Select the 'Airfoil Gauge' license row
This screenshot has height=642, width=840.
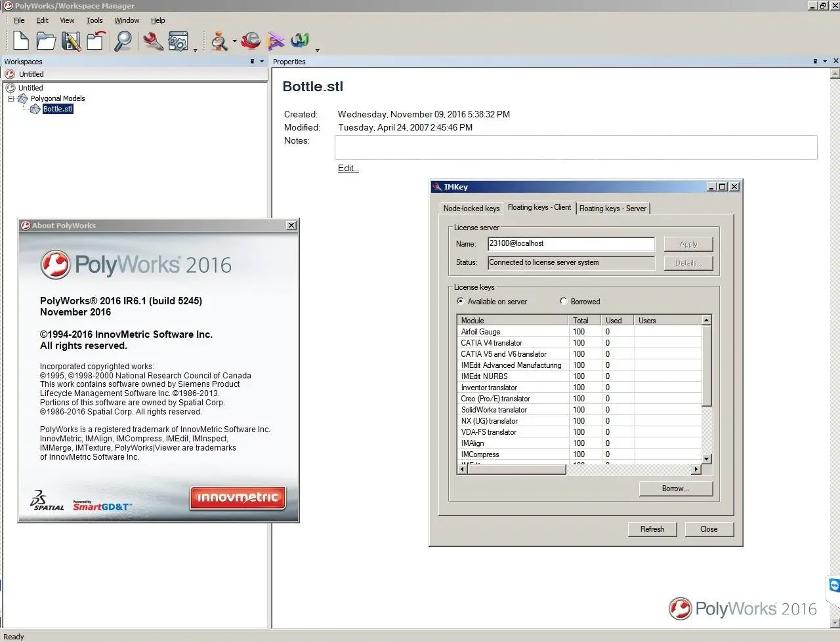[x=579, y=332]
